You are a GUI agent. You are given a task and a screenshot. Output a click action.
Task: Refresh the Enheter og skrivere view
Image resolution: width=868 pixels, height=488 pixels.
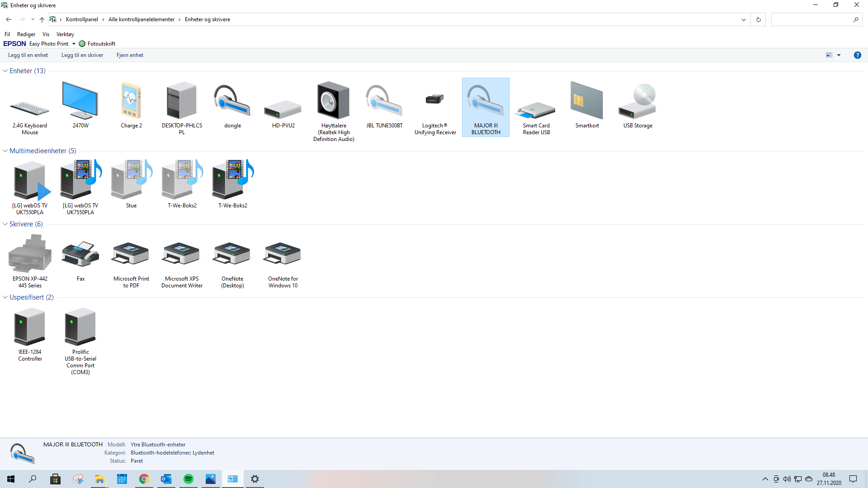tap(759, 19)
